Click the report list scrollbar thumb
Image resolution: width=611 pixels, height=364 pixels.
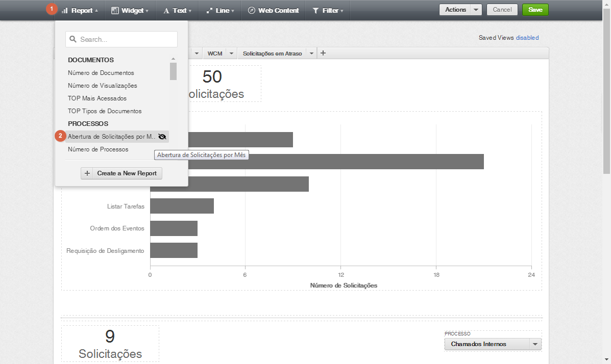[173, 71]
